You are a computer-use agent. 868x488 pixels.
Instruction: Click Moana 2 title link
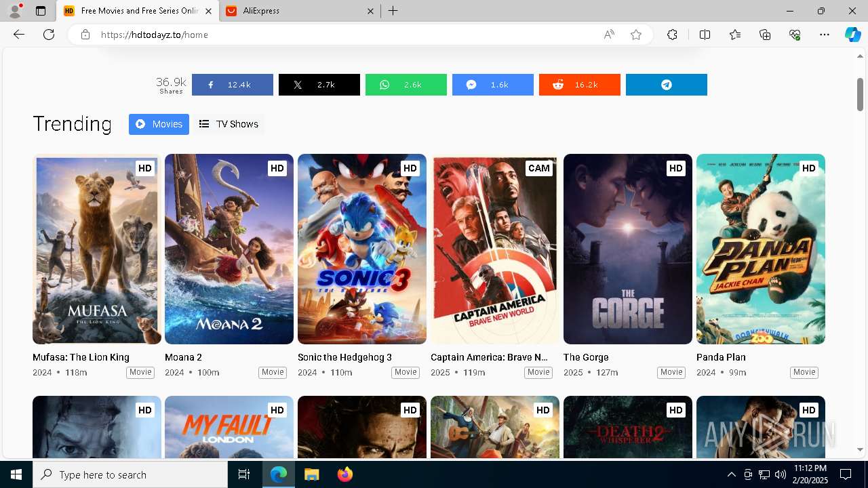[x=183, y=357]
